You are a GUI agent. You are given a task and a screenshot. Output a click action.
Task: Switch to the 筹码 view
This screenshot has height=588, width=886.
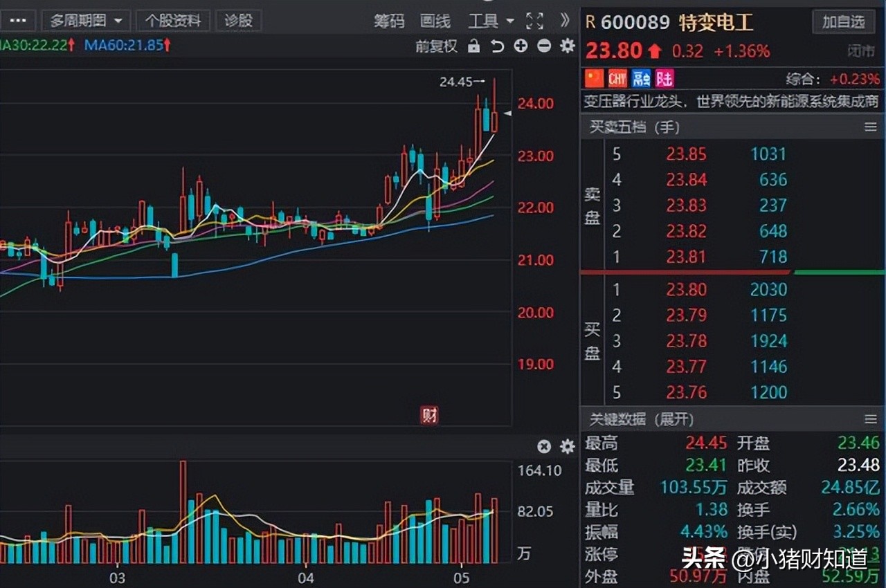389,21
